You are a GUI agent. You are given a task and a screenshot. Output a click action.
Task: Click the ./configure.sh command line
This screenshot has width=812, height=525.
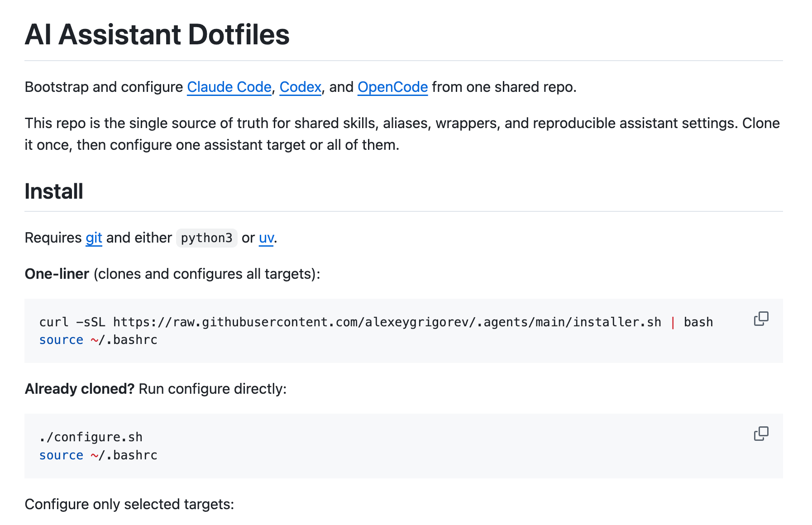pyautogui.click(x=91, y=437)
